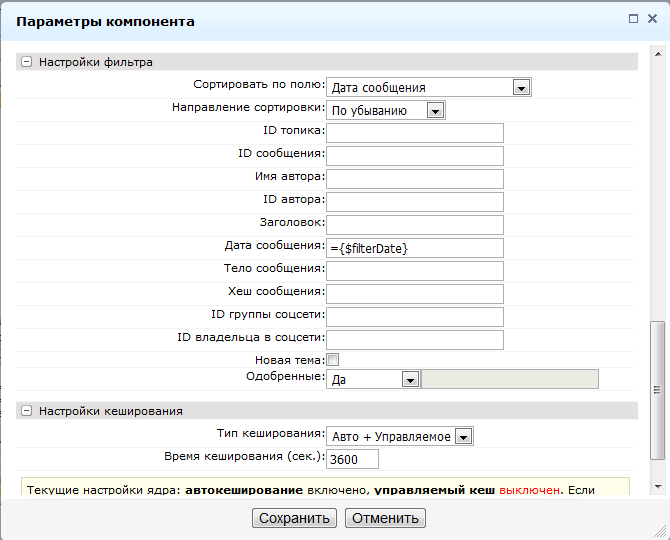Click the Заголовок input field
This screenshot has width=670, height=540.
414,225
